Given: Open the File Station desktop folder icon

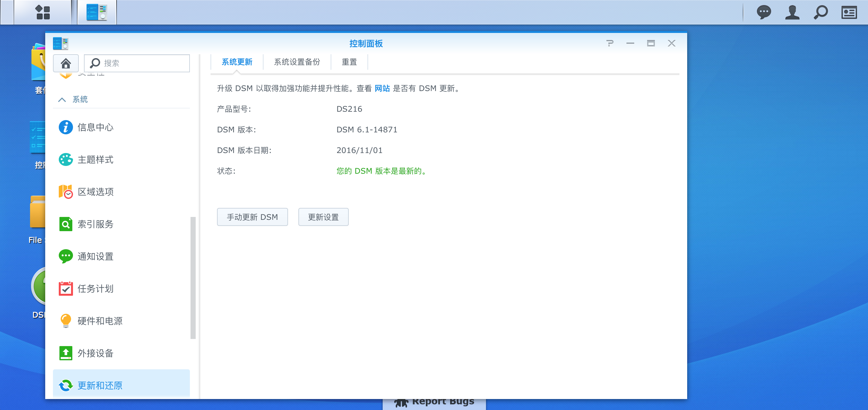Looking at the screenshot, I should (37, 211).
